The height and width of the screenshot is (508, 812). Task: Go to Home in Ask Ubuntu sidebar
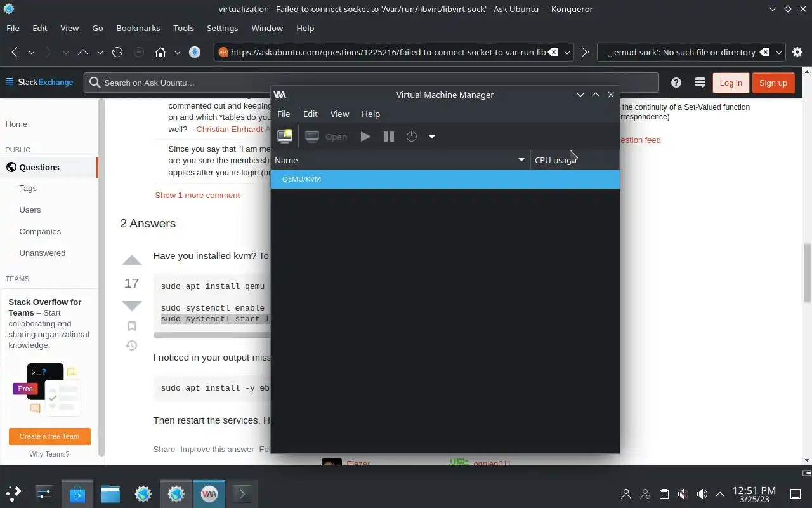coord(16,124)
